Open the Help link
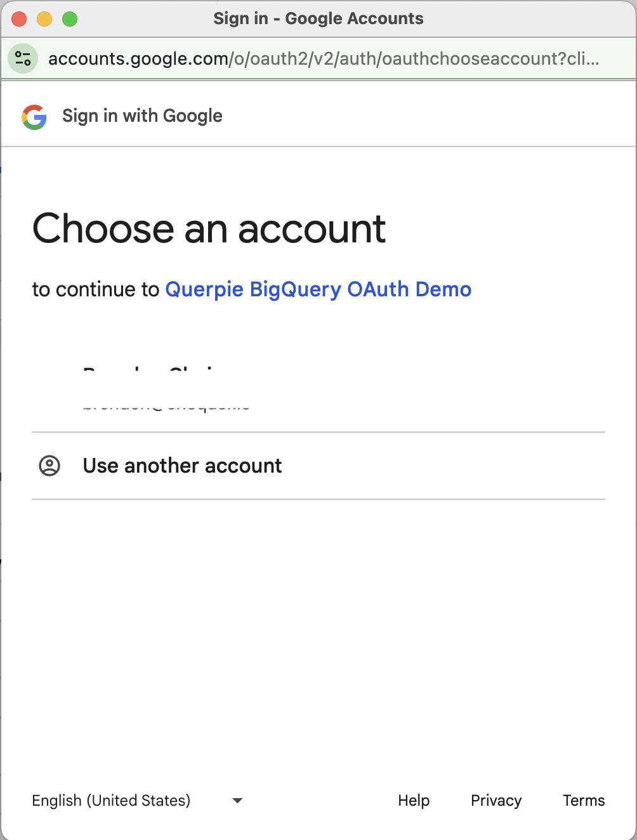This screenshot has width=637, height=840. coord(414,801)
